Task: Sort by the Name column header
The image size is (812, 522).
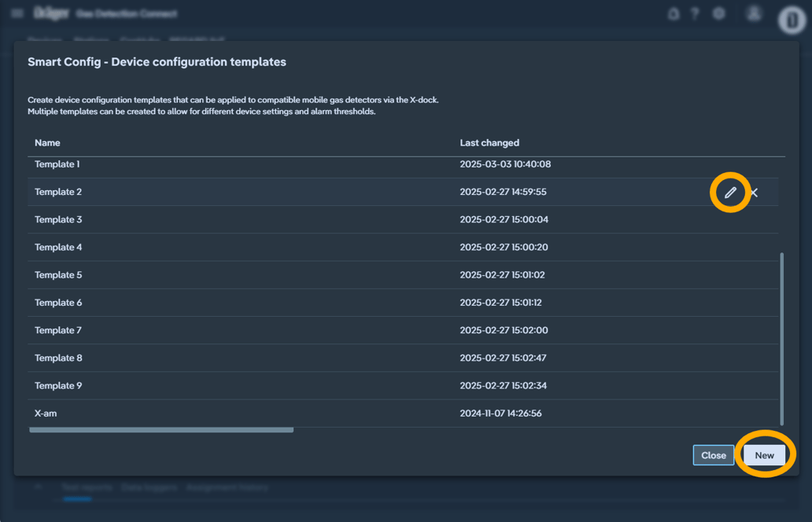Action: point(47,143)
